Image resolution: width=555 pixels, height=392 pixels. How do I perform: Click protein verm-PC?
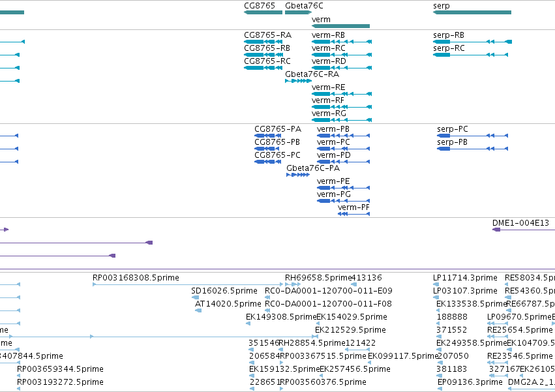point(343,149)
